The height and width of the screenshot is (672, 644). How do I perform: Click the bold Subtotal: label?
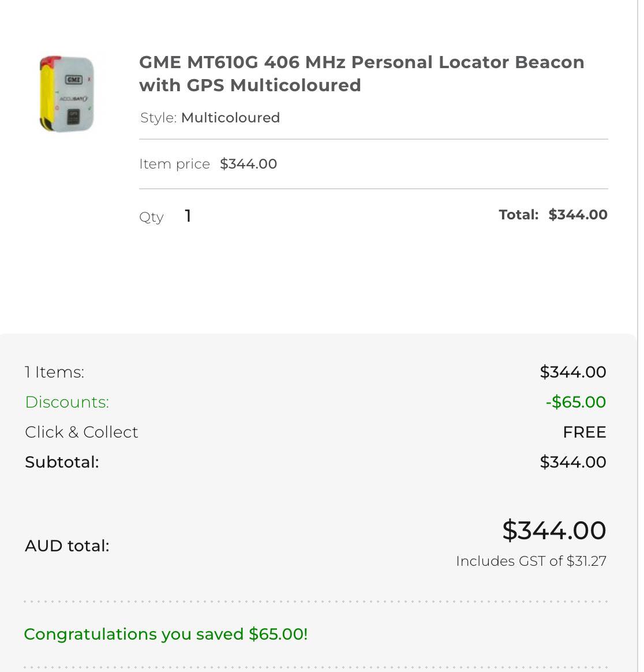click(62, 462)
